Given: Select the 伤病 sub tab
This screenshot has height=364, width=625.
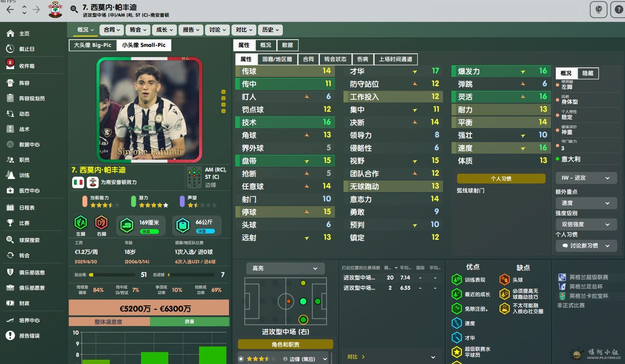Looking at the screenshot, I should [363, 59].
